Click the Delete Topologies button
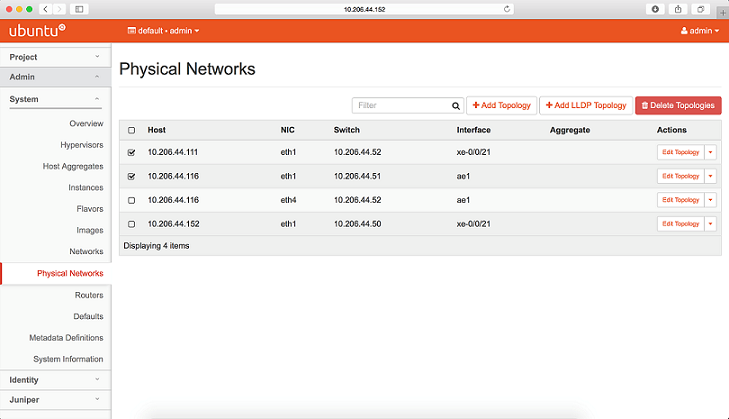The image size is (729, 419). [678, 106]
